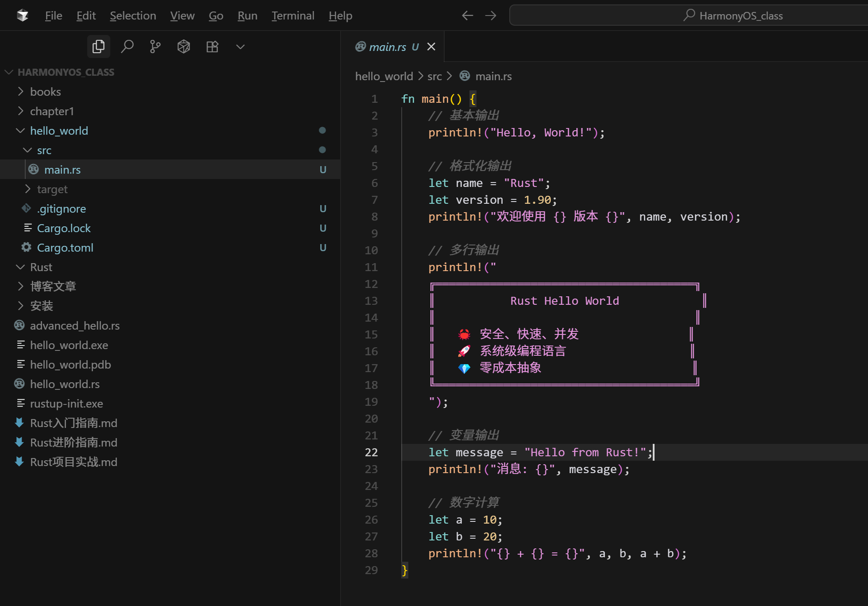The image size is (868, 606).
Task: Open Rust入门指南.md file
Action: pos(170,423)
